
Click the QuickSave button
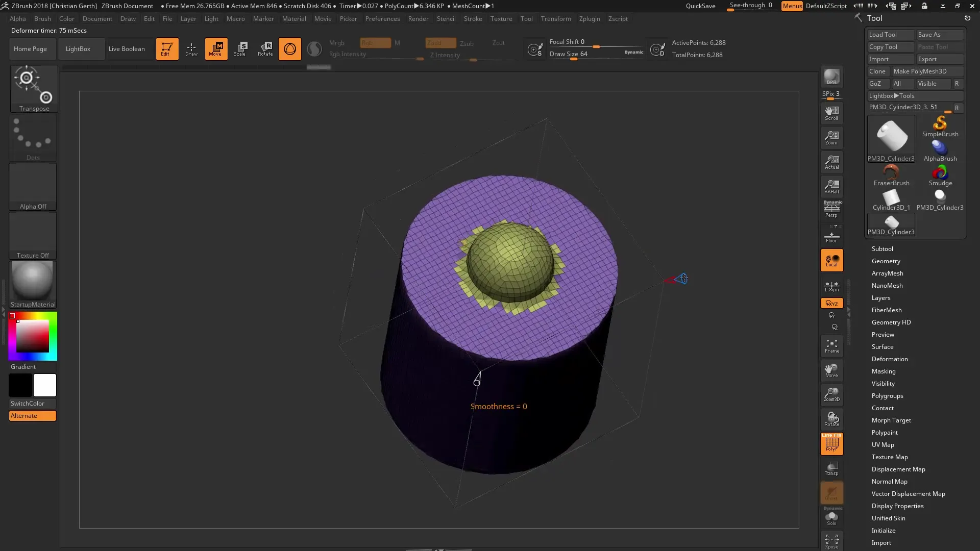click(700, 6)
